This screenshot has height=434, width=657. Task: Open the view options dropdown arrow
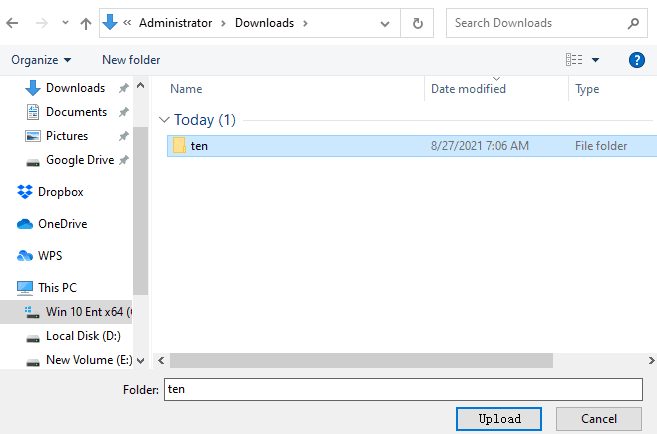(596, 60)
